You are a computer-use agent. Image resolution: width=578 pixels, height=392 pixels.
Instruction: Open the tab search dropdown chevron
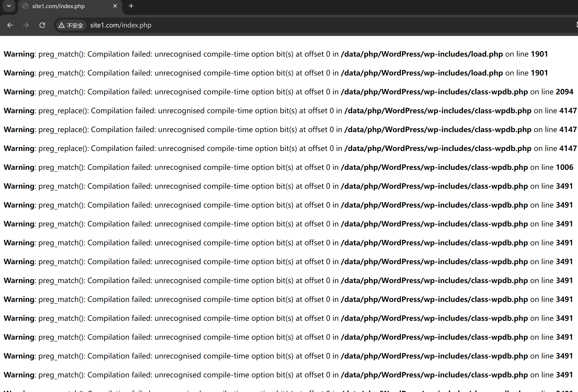(9, 6)
